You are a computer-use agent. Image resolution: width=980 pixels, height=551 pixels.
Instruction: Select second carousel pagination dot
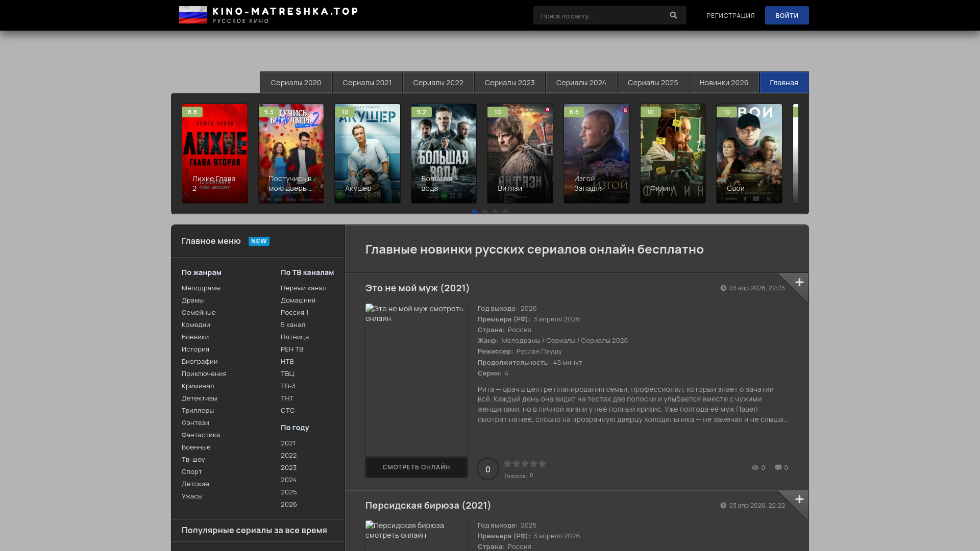pyautogui.click(x=485, y=211)
